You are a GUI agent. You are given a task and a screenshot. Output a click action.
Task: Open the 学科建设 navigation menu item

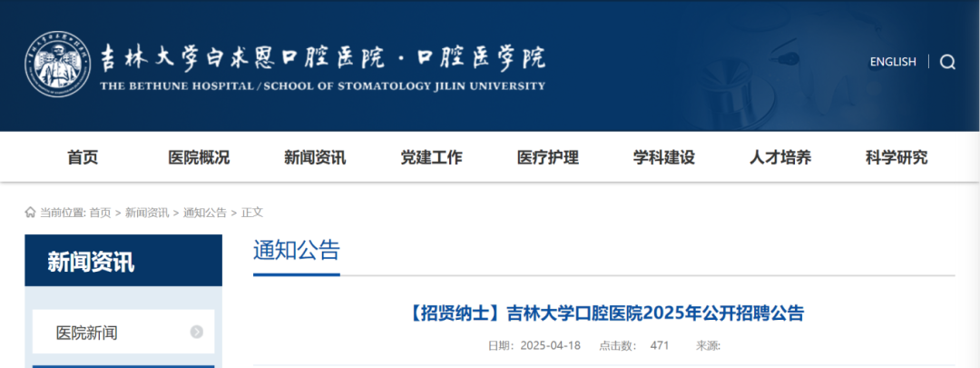click(x=663, y=158)
